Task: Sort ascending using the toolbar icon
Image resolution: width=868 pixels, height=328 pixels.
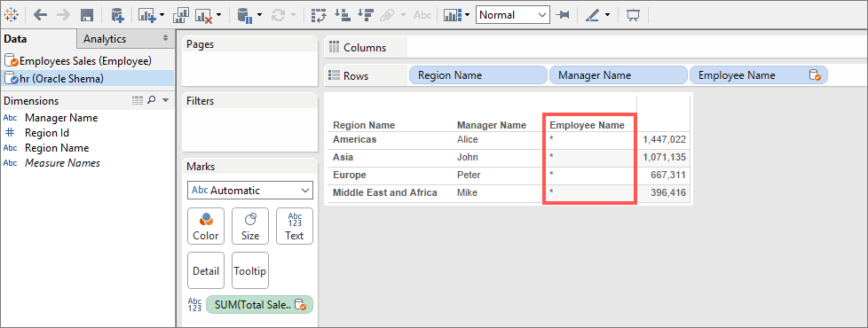Action: (x=343, y=15)
